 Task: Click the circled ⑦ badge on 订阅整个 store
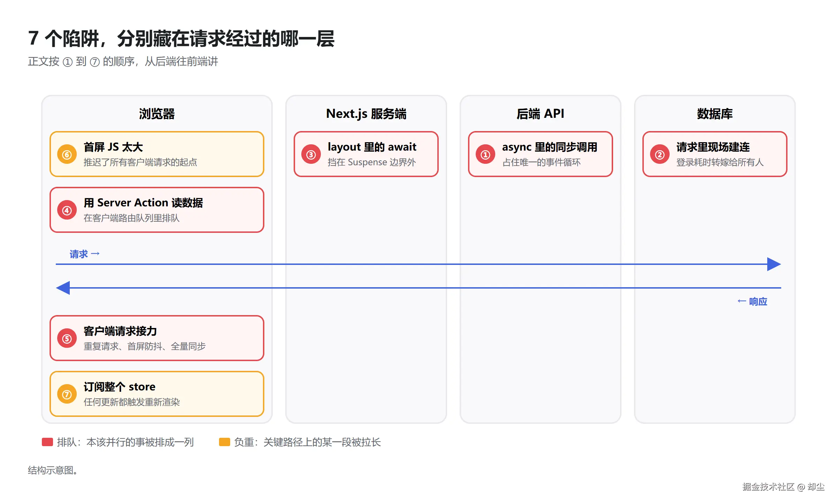pyautogui.click(x=67, y=394)
